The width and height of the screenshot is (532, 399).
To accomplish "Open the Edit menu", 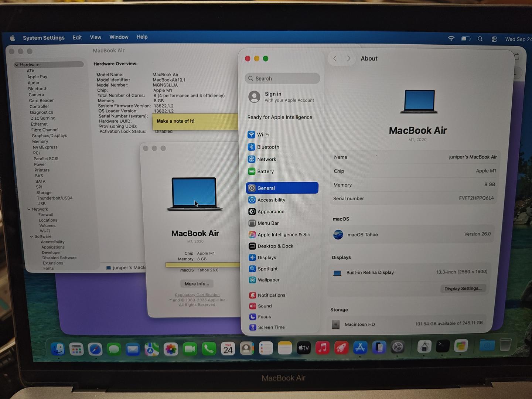I will tap(77, 37).
